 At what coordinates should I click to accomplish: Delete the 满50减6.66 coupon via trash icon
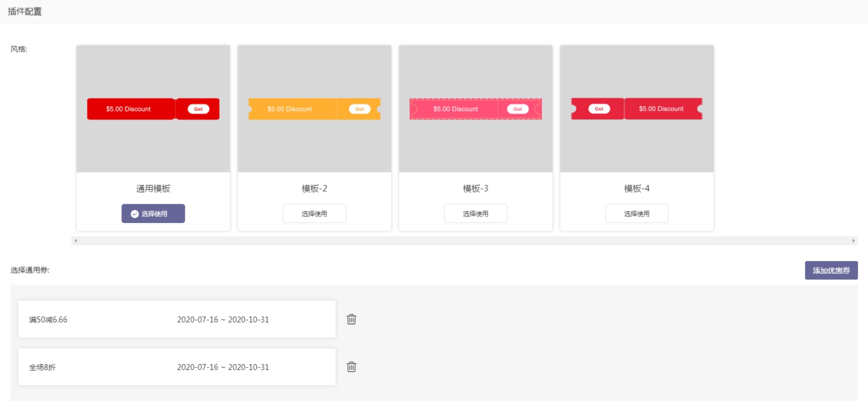click(x=352, y=319)
